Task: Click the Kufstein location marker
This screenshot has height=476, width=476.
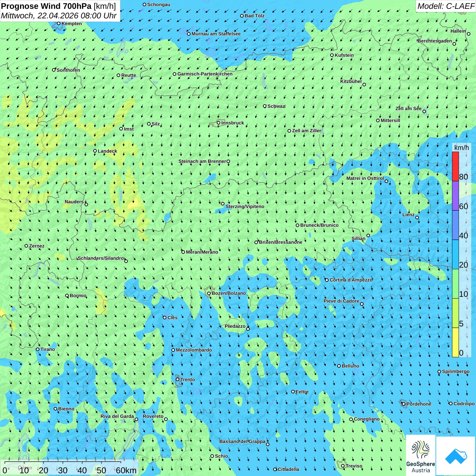Action: pyautogui.click(x=332, y=55)
